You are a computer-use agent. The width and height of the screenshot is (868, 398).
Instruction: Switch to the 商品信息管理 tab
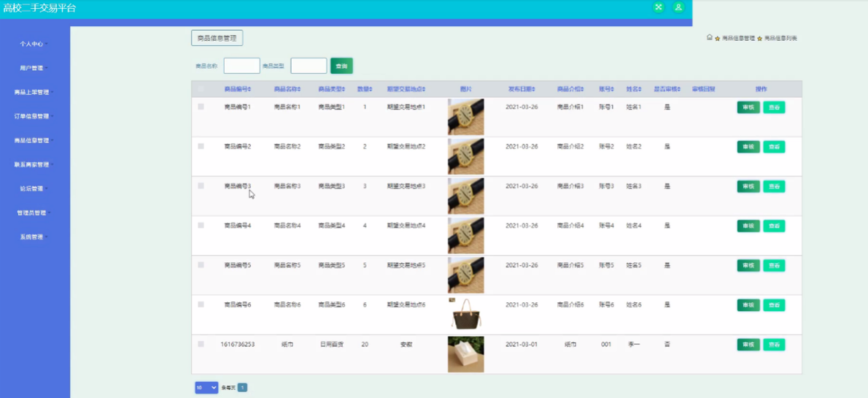[x=217, y=38]
